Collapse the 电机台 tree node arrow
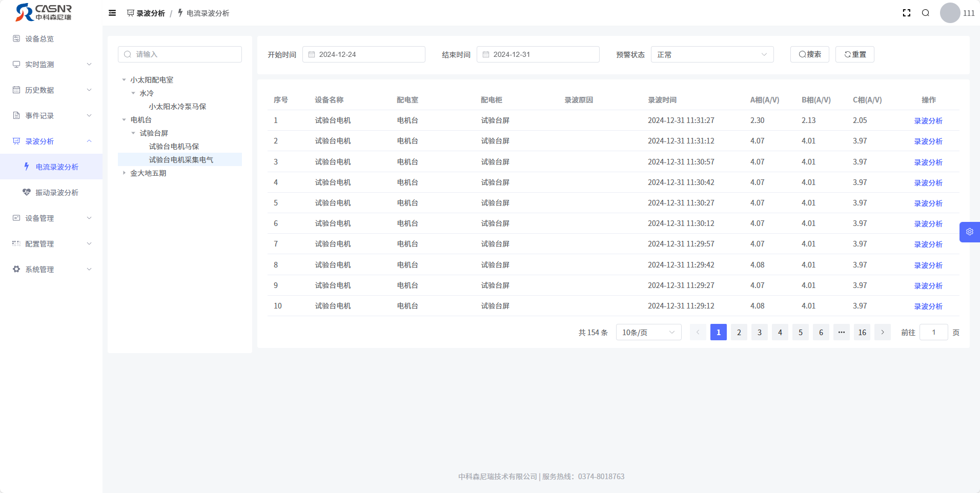 pyautogui.click(x=124, y=119)
